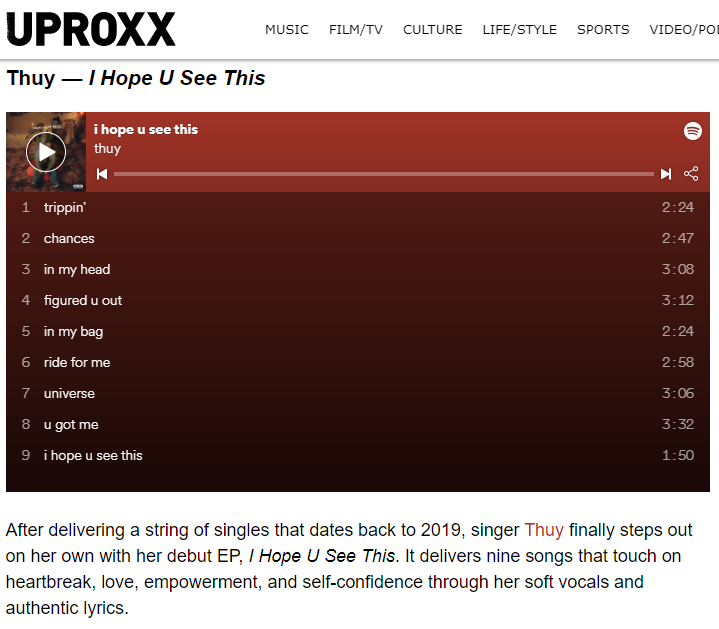Skip to next track in Spotify player
Screen dimensions: 719x629
[x=666, y=174]
